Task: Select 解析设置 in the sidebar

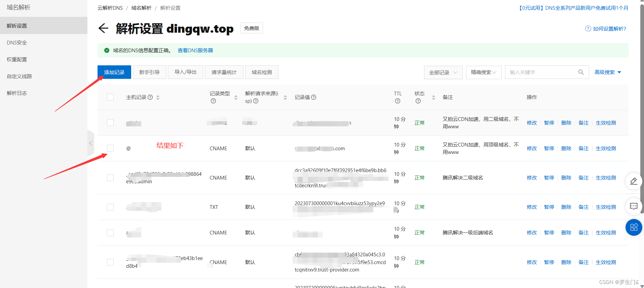Action: pos(44,26)
